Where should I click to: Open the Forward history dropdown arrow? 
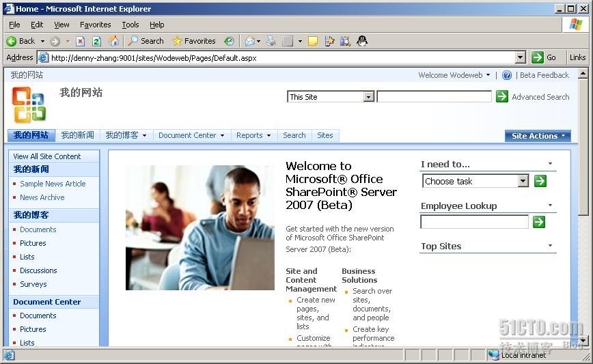(68, 41)
